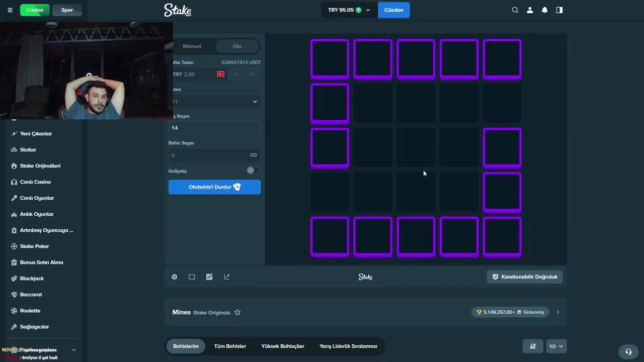Stop autobet with Otobahis'i Durdur
The width and height of the screenshot is (644, 362).
[214, 187]
